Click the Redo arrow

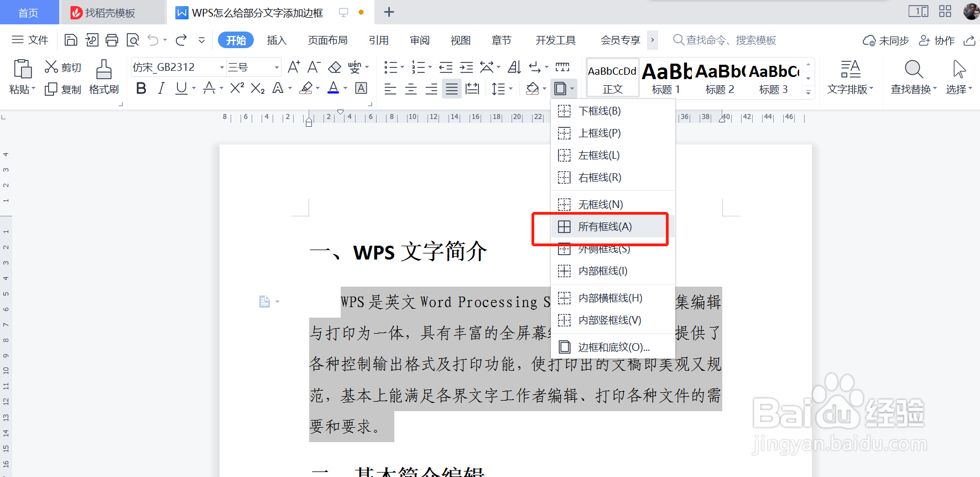point(181,40)
